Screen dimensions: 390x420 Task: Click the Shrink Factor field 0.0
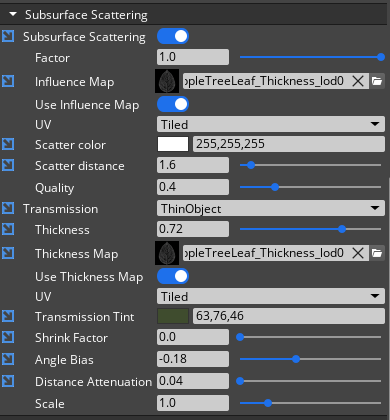(193, 337)
